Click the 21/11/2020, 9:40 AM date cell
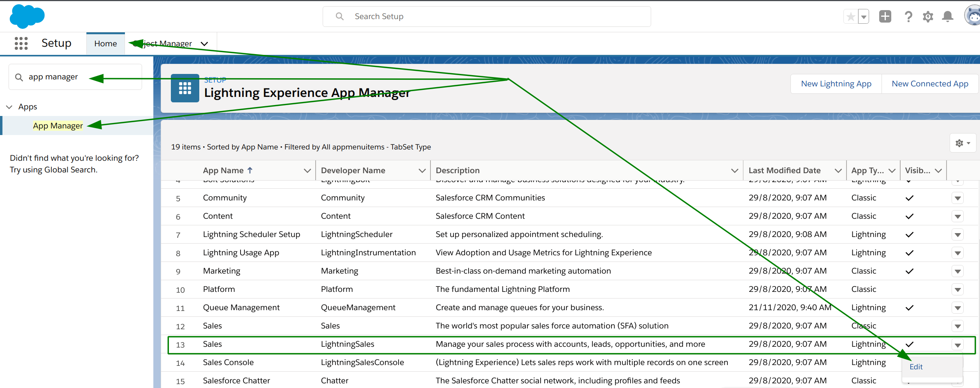The height and width of the screenshot is (388, 980). pos(790,307)
